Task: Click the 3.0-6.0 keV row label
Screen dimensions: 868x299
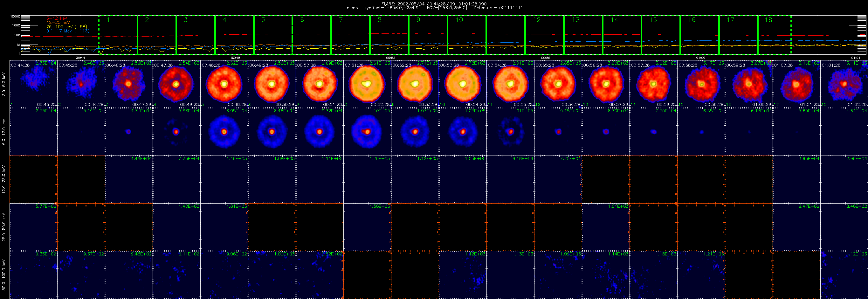Action: (x=4, y=84)
